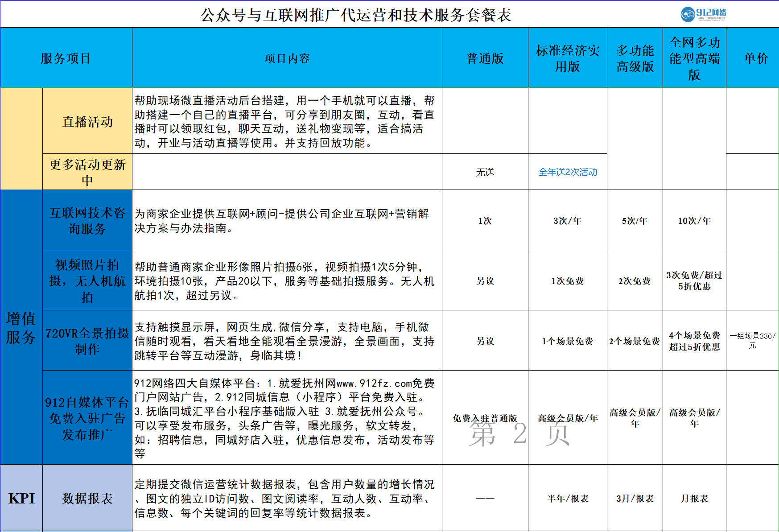Select the 互联网技术咨询服务 cell
Screen dimensions: 779x532
coord(87,220)
